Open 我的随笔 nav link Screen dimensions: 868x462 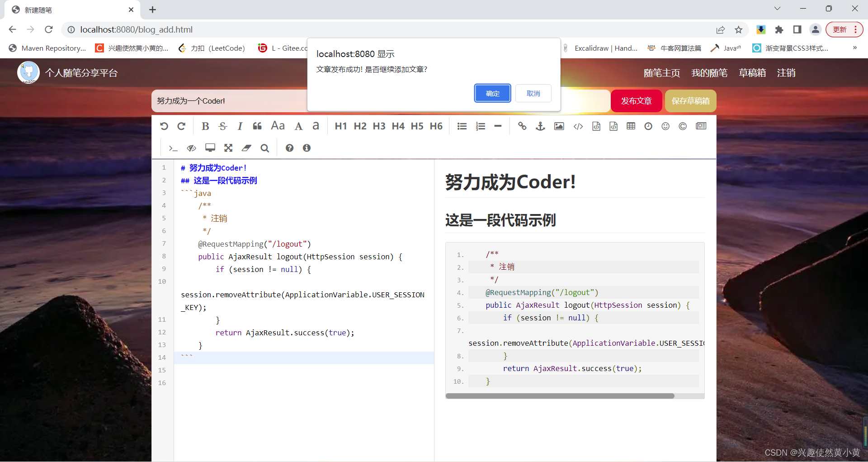tap(709, 73)
